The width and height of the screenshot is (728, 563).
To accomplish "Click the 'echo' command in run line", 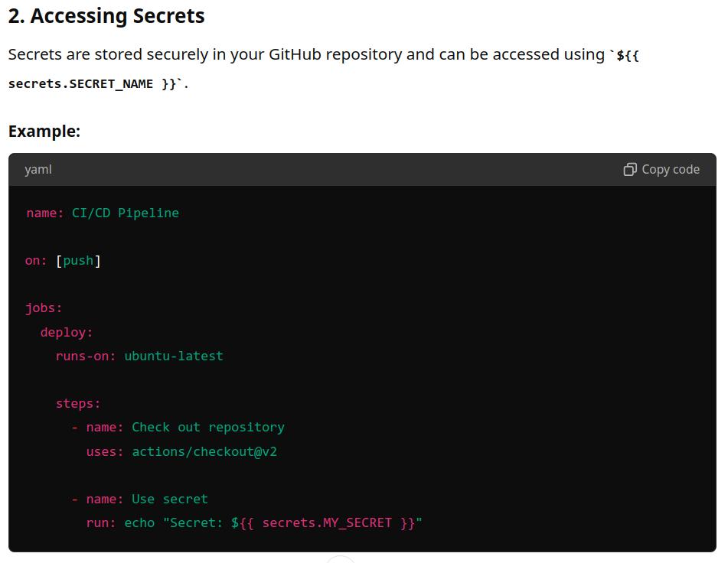I will click(x=139, y=523).
